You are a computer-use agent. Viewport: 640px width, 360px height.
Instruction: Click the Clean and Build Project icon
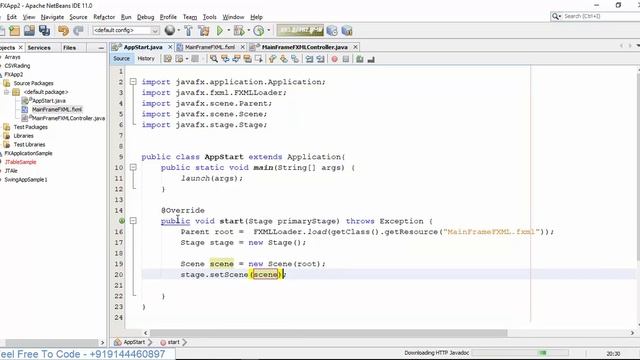coord(203,31)
